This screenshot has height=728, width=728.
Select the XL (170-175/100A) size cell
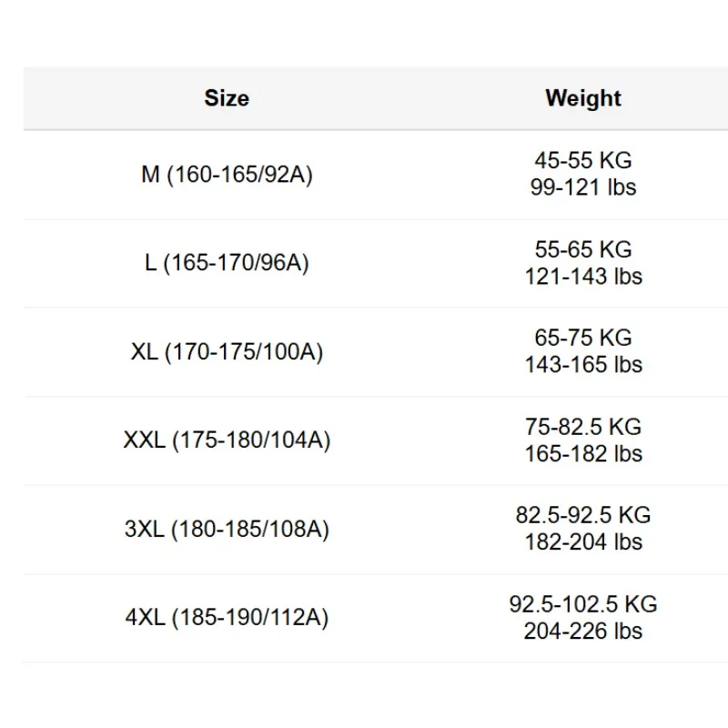pyautogui.click(x=227, y=351)
